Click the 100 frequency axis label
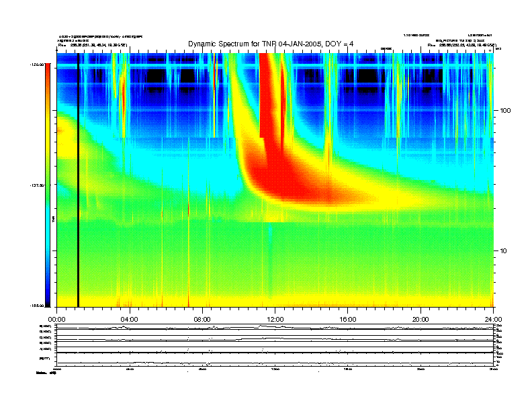The height and width of the screenshot is (411, 532). [505, 111]
